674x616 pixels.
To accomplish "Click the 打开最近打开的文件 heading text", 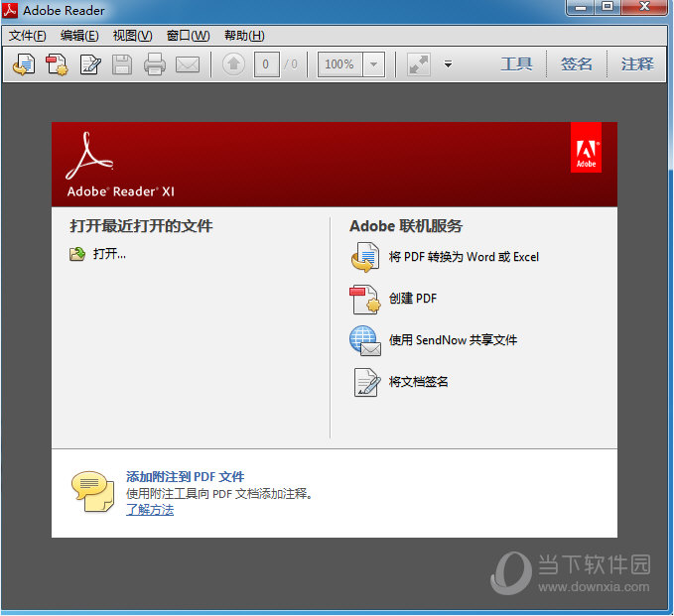I will [141, 226].
